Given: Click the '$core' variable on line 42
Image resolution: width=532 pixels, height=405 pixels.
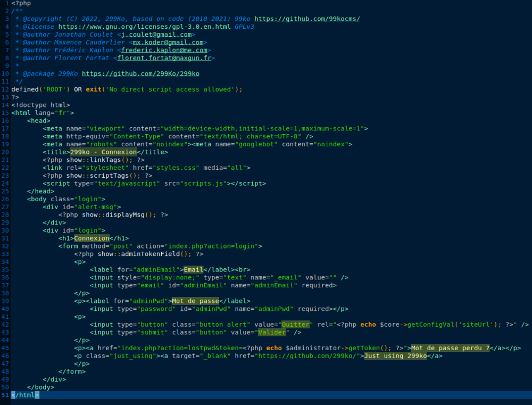Looking at the screenshot, I should pyautogui.click(x=389, y=325).
